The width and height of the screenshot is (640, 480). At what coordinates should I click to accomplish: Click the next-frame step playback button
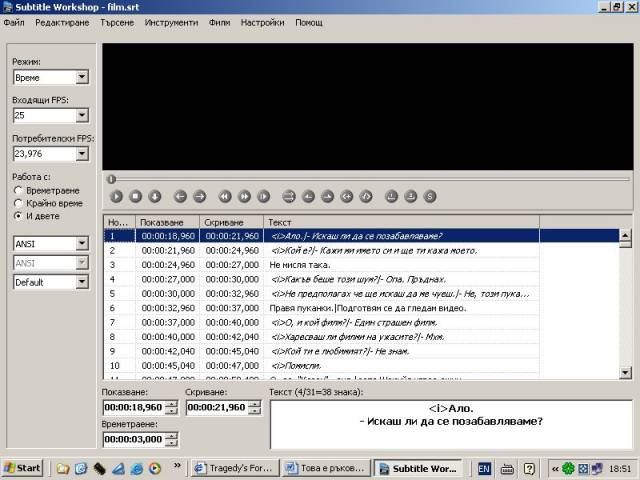(263, 197)
